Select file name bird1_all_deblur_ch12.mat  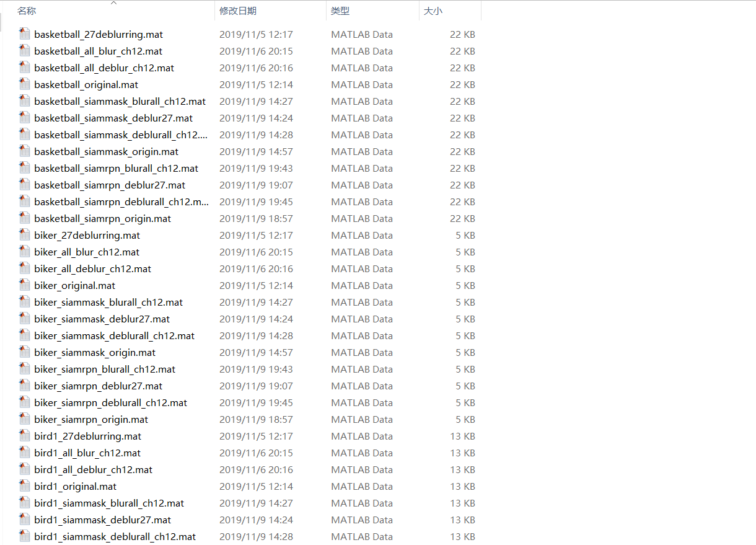[x=94, y=469]
